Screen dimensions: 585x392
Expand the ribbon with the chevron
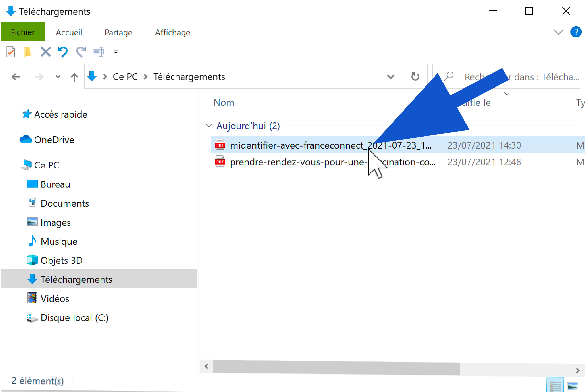click(x=559, y=32)
